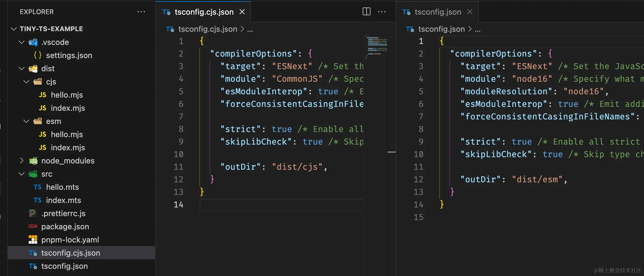Click the tsconfig.cjs.json breadcrumb label
The height and width of the screenshot is (276, 644).
[x=208, y=29]
